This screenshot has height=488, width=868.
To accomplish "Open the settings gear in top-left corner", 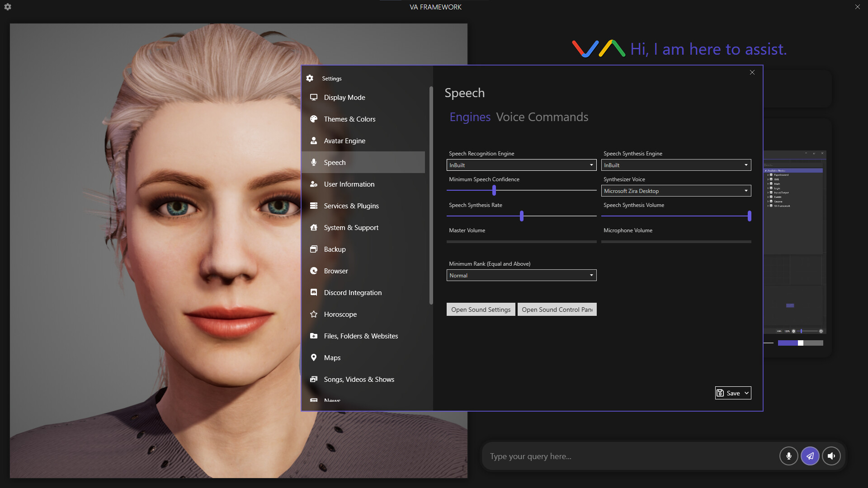I will coord(7,7).
